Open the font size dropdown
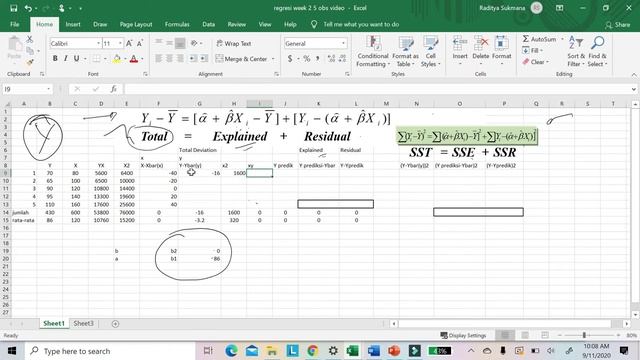This screenshot has width=640, height=360. click(x=120, y=43)
